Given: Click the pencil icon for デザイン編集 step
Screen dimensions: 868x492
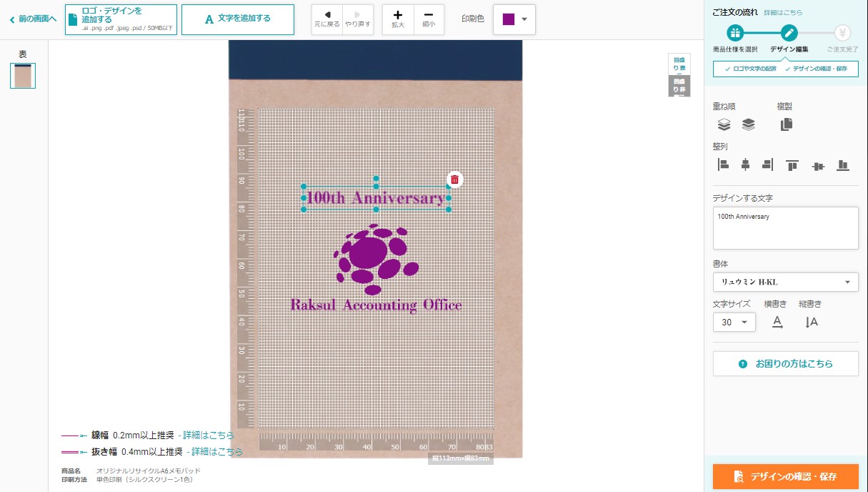Looking at the screenshot, I should [789, 33].
